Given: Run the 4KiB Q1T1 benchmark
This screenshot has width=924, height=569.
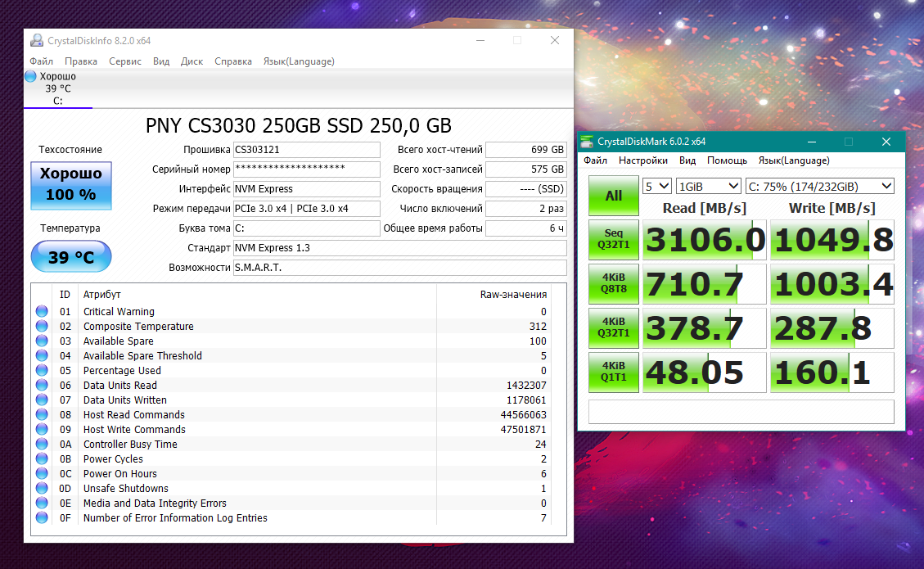Looking at the screenshot, I should coord(614,373).
